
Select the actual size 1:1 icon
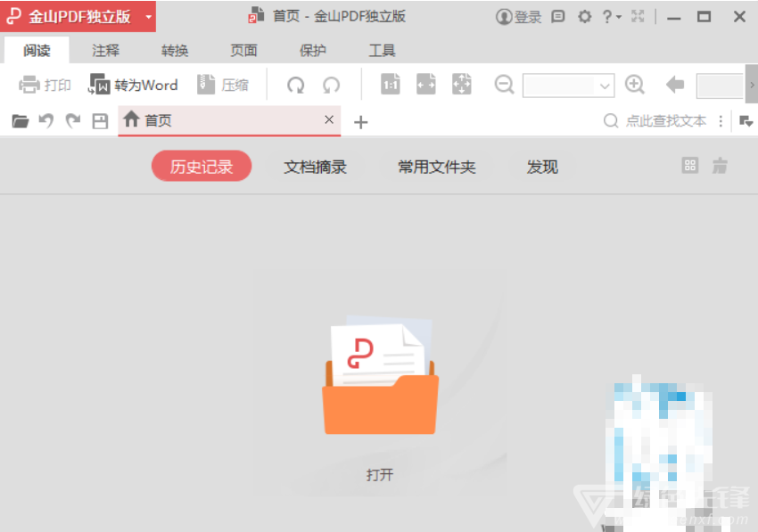391,85
